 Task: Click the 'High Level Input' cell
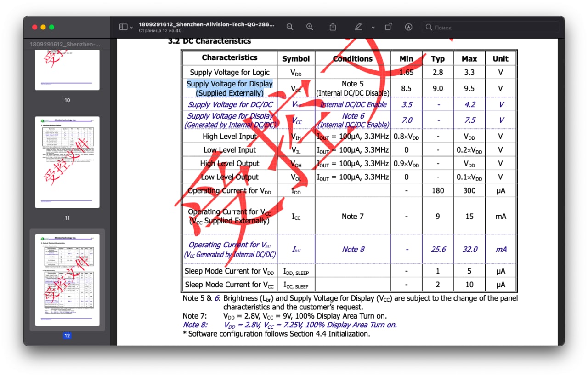tap(230, 136)
